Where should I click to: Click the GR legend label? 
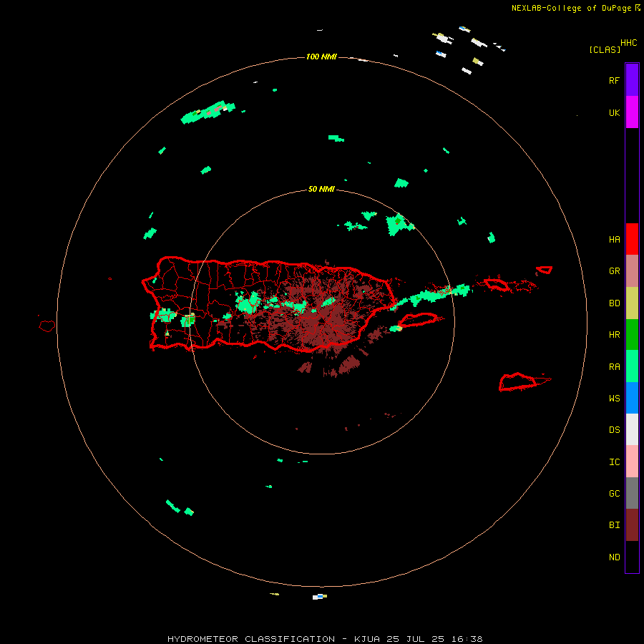[614, 271]
